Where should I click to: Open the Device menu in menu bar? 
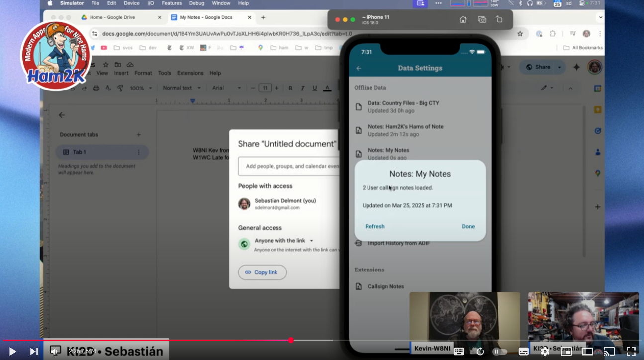131,3
